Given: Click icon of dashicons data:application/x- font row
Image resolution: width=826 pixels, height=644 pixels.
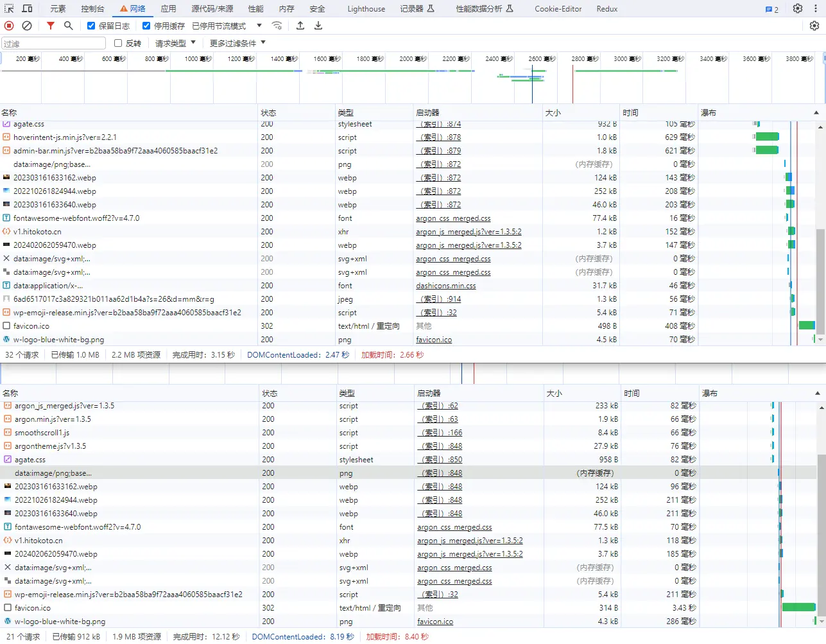Looking at the screenshot, I should [x=6, y=286].
